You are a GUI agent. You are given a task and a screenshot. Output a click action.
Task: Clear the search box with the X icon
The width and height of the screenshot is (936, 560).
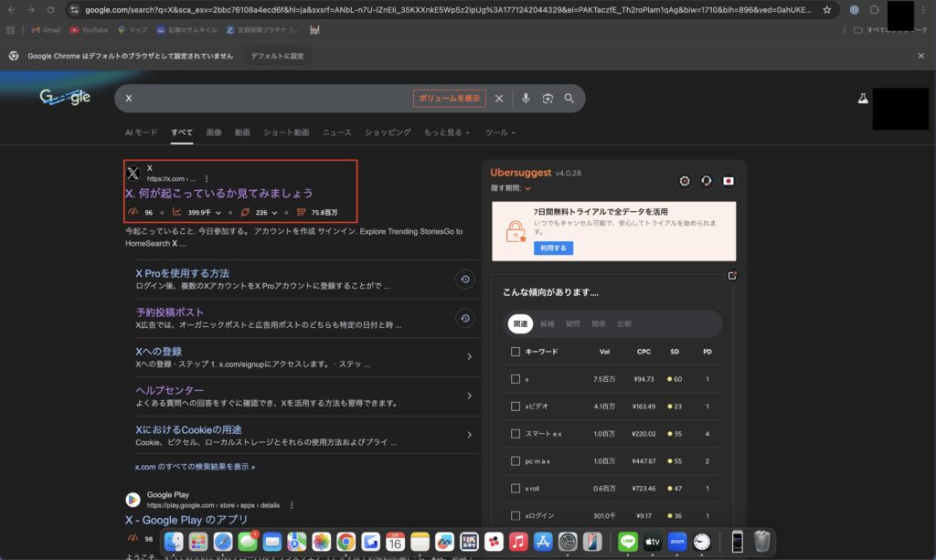(x=499, y=98)
